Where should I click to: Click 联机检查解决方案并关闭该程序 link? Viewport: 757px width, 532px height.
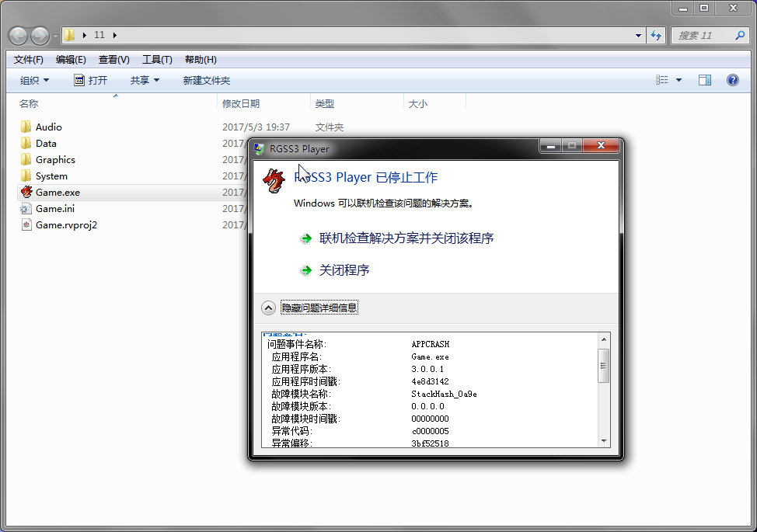click(406, 238)
